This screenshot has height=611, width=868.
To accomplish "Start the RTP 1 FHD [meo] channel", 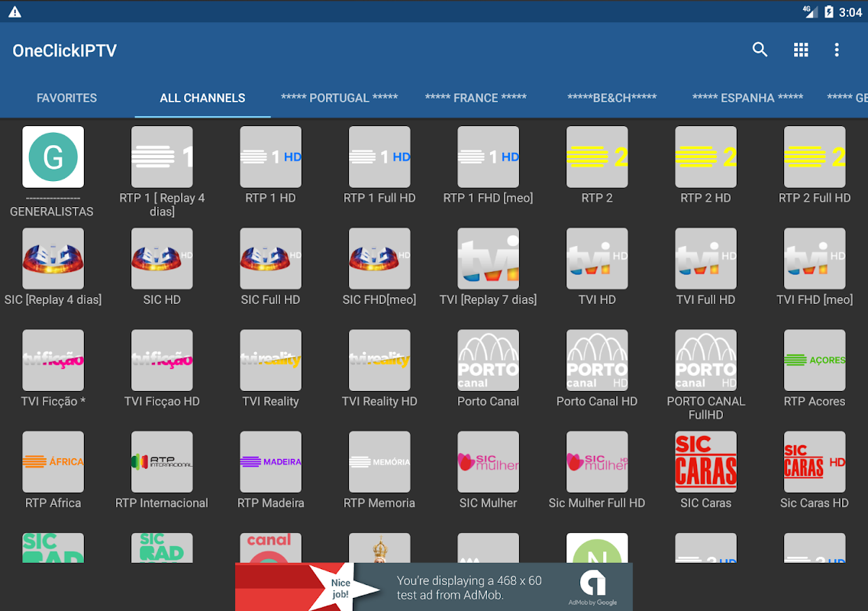I will click(489, 157).
